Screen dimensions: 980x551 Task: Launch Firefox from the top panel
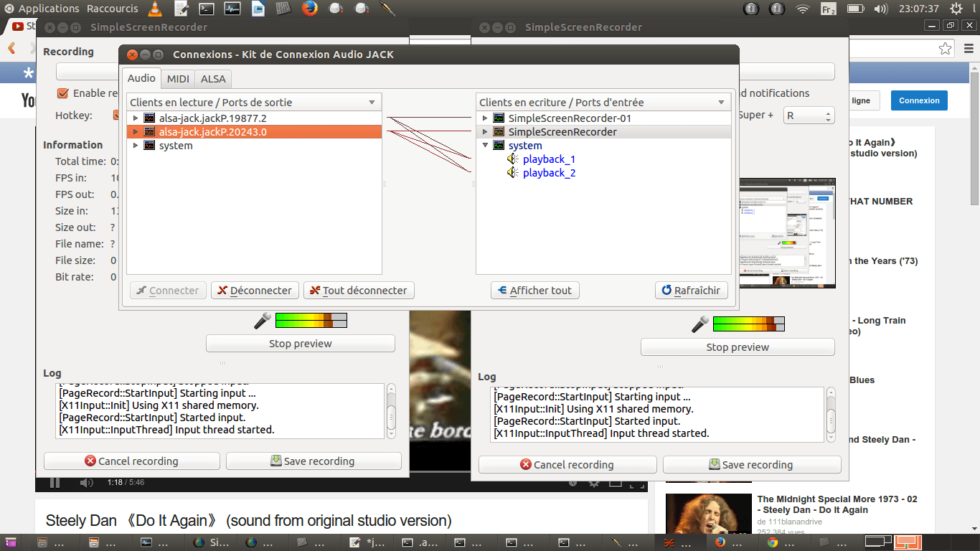[310, 9]
